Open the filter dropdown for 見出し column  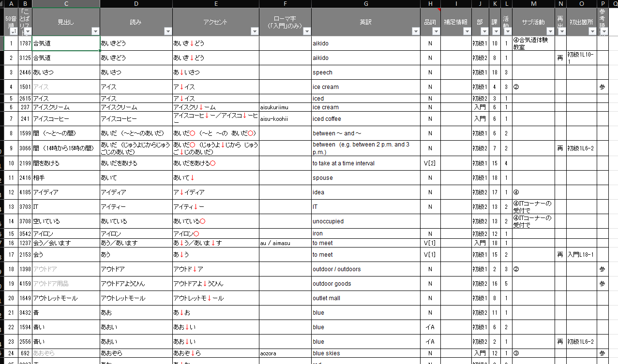tap(95, 31)
